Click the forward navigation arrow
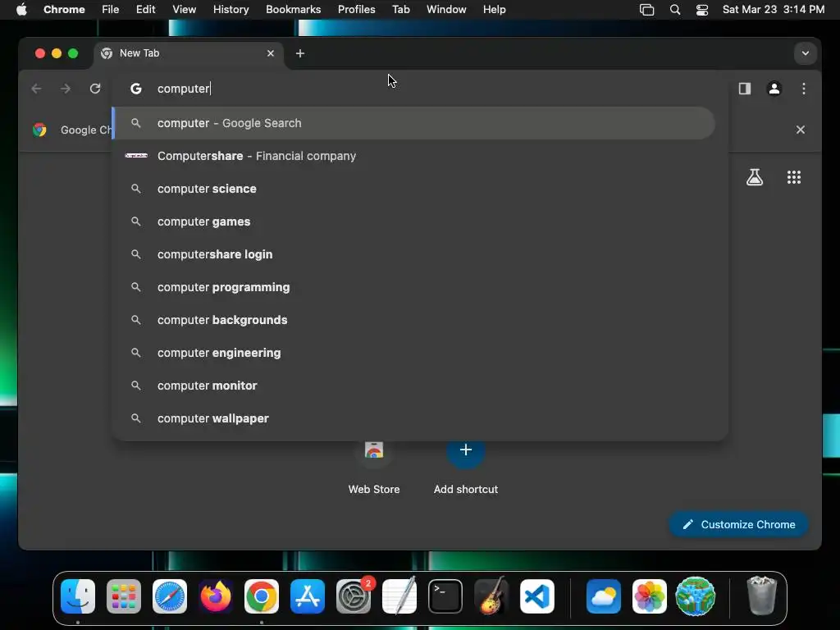 click(x=66, y=89)
